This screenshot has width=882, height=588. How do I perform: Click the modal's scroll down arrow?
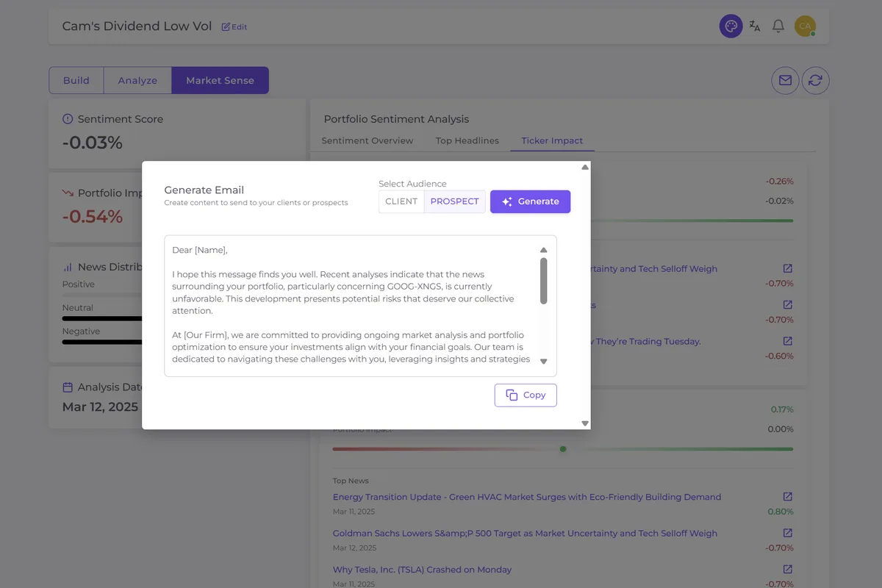(x=585, y=423)
